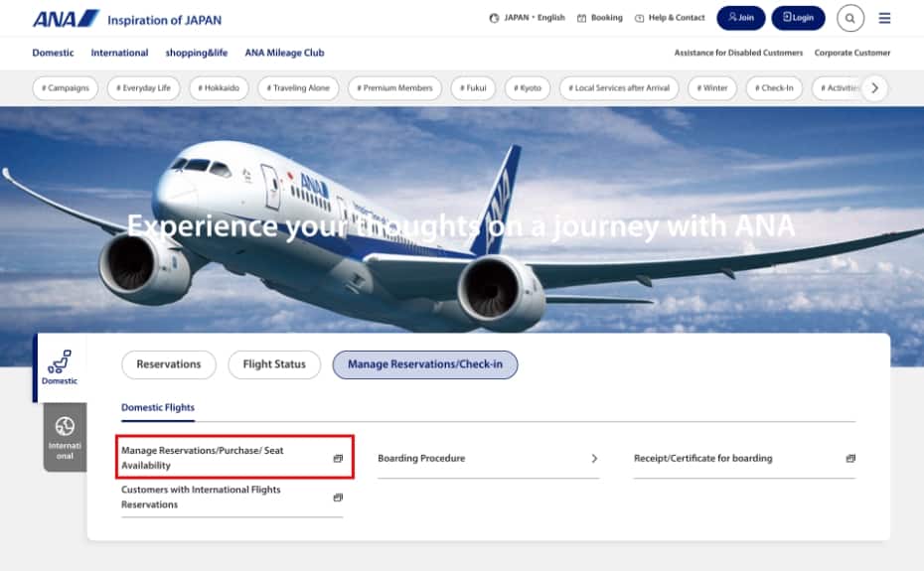The image size is (924, 571).
Task: Open the International navigation menu
Action: [x=119, y=53]
